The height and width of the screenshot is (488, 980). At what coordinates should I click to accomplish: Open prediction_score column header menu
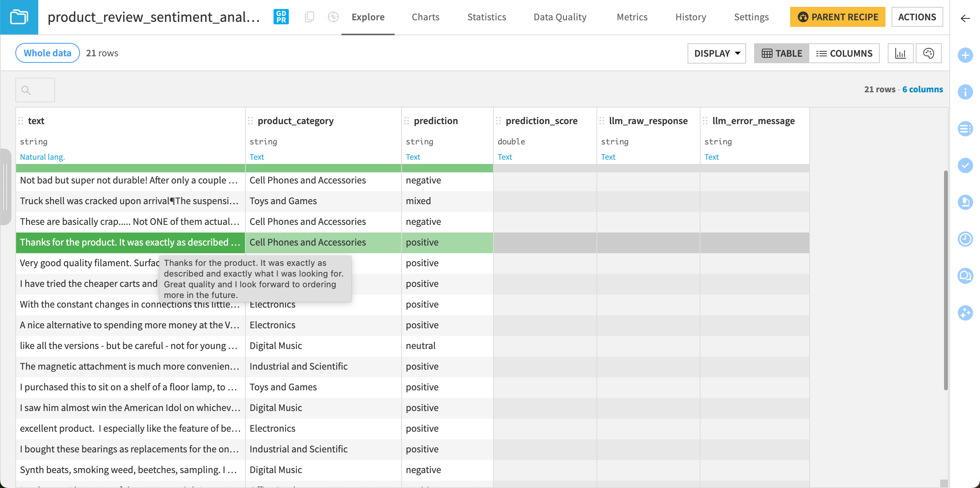(x=541, y=121)
